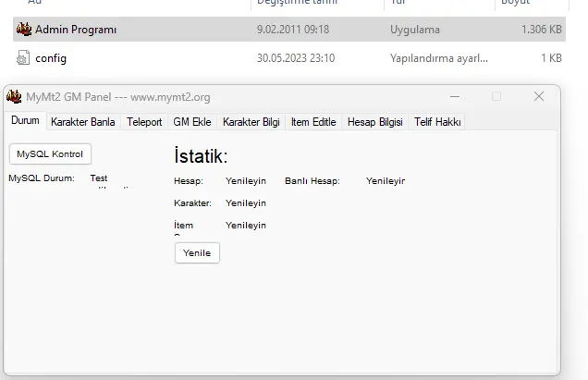Select the config file name
This screenshot has width=588, height=380.
point(51,58)
